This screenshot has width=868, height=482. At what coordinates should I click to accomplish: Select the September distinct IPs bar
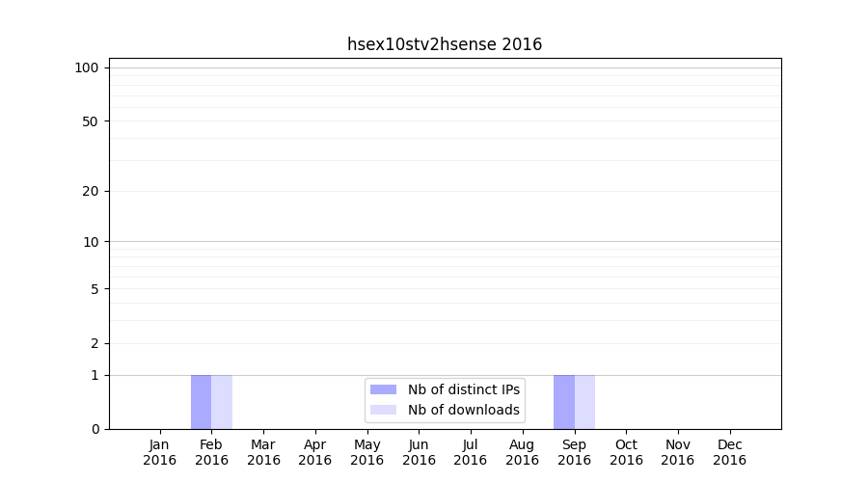[563, 402]
